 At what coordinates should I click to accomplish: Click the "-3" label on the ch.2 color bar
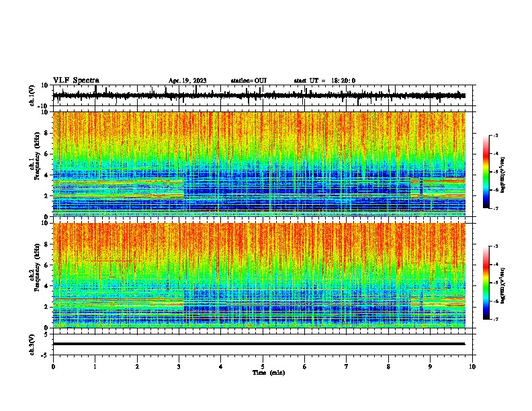[496, 246]
